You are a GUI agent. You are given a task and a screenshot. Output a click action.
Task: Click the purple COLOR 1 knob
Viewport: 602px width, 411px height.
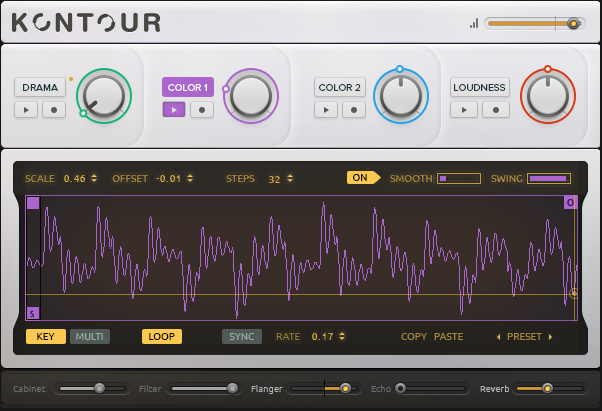pos(251,96)
